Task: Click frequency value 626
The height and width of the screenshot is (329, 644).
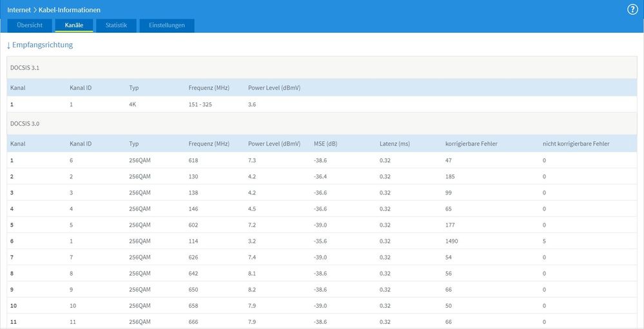Action: pyautogui.click(x=193, y=257)
